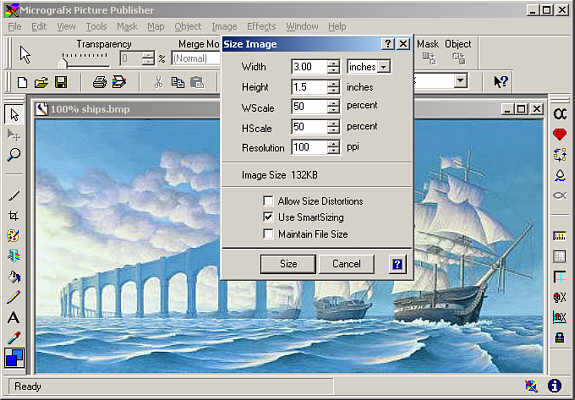This screenshot has height=400, width=575.
Task: Click the color Print Preview icon
Action: (x=119, y=82)
